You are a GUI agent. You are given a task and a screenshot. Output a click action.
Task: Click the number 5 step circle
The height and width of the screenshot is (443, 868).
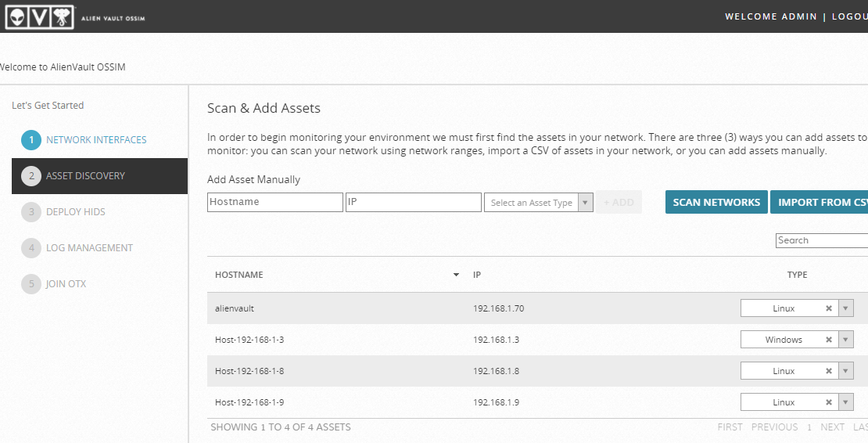coord(31,284)
